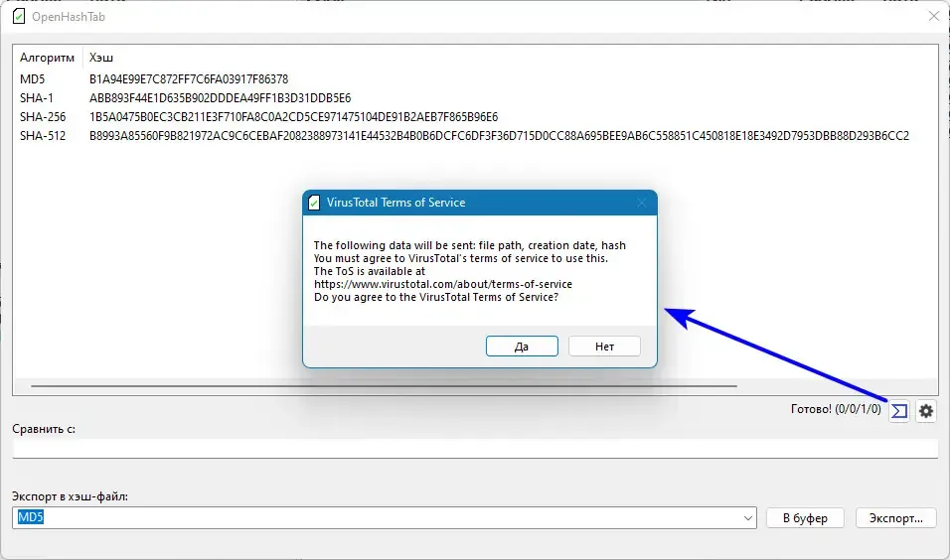The image size is (950, 560).
Task: Select the SHA-256 row label
Action: [x=43, y=117]
